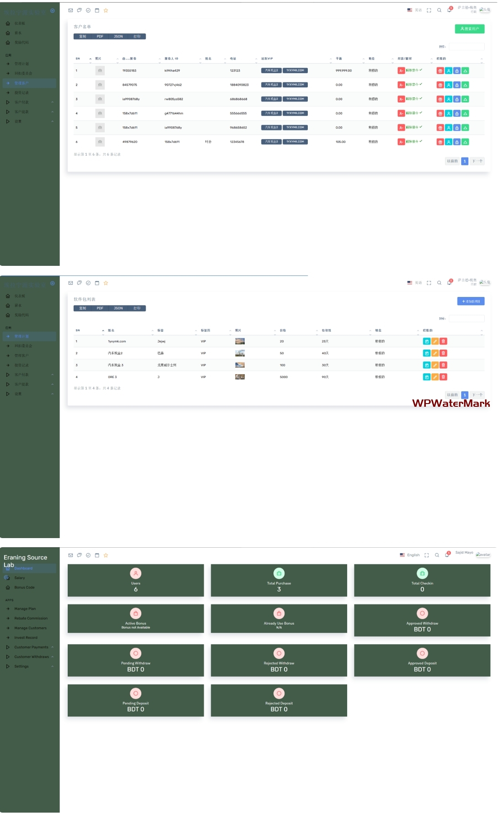Click the red delete icon for ORE 3
Viewport: 504px width, 814px height.
[443, 377]
